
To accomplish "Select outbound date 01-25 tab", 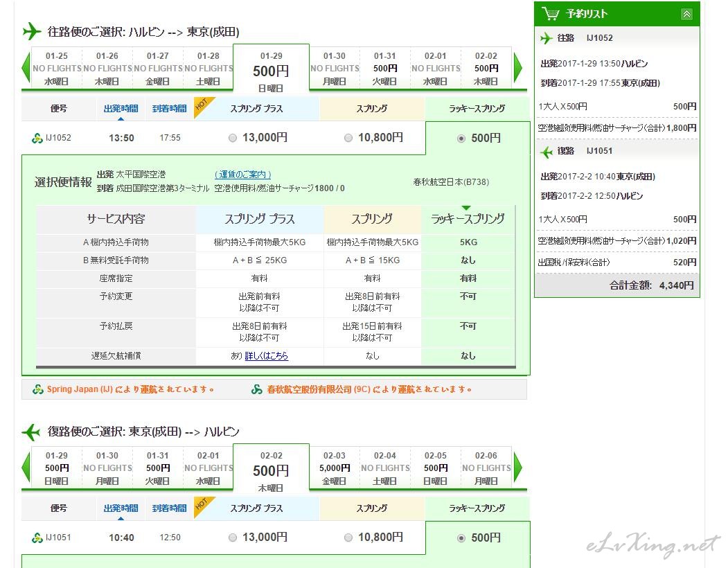I will (x=57, y=69).
